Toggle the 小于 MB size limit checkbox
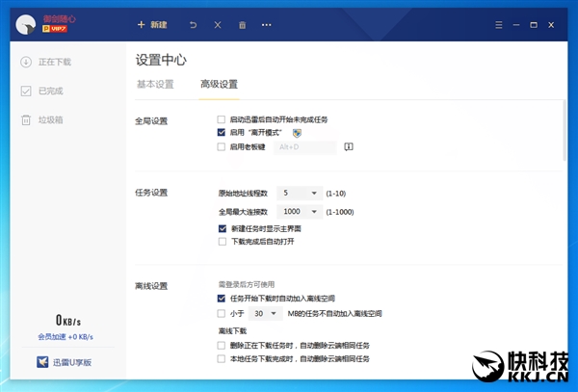 click(x=222, y=313)
